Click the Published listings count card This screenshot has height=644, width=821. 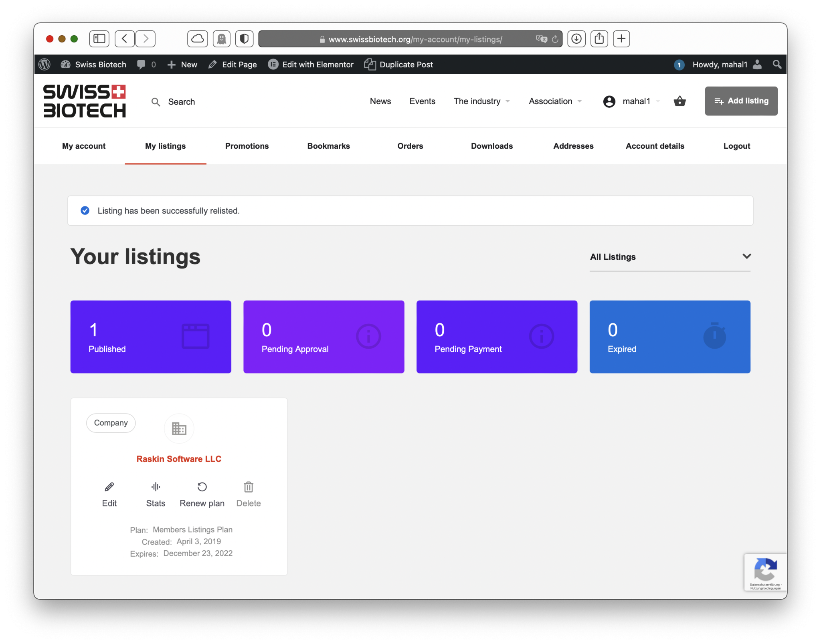(151, 337)
